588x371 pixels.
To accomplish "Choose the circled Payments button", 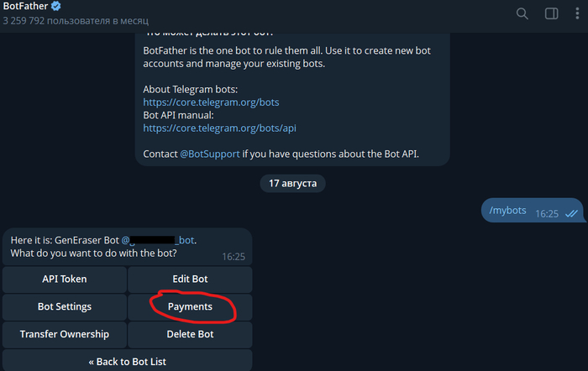I will click(x=190, y=307).
